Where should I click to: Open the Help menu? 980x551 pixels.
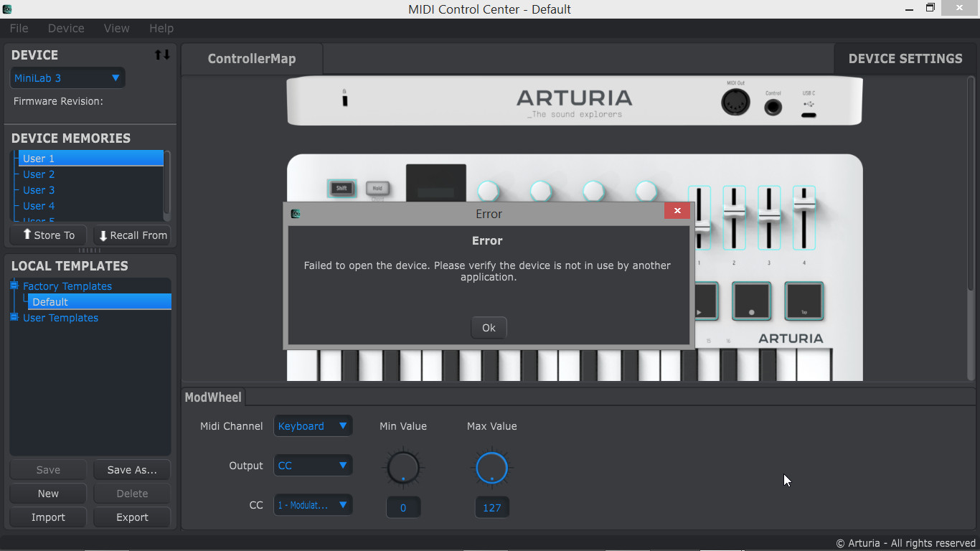click(161, 28)
